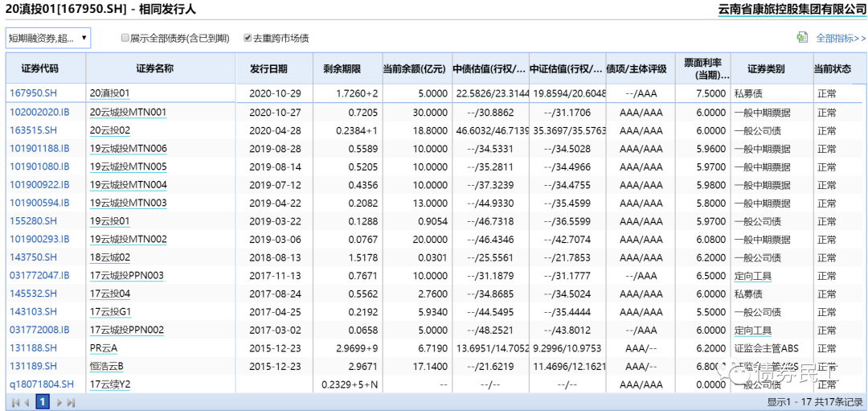Uncheck the 去重跨市场债 checkbox

(x=248, y=38)
